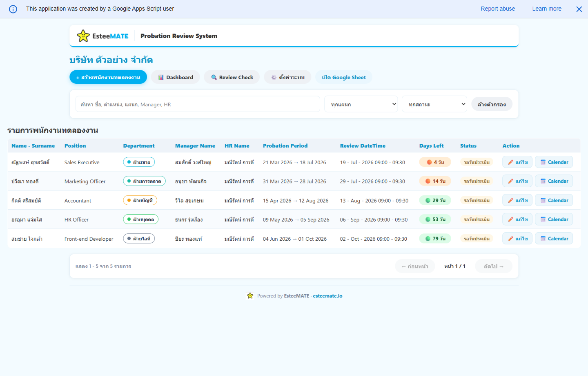The height and width of the screenshot is (376, 588).
Task: Click the info icon in banner
Action: (13, 9)
